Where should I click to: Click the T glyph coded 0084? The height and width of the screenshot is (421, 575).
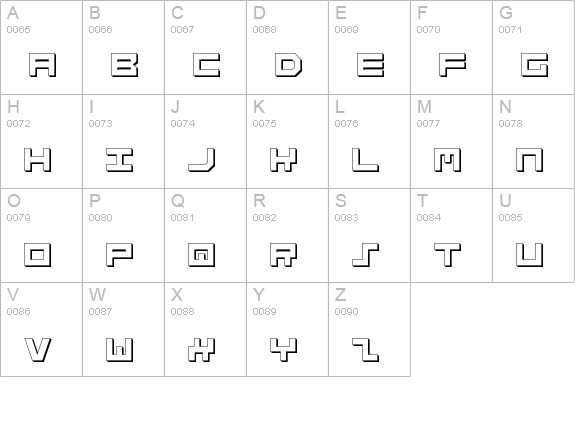tap(451, 235)
